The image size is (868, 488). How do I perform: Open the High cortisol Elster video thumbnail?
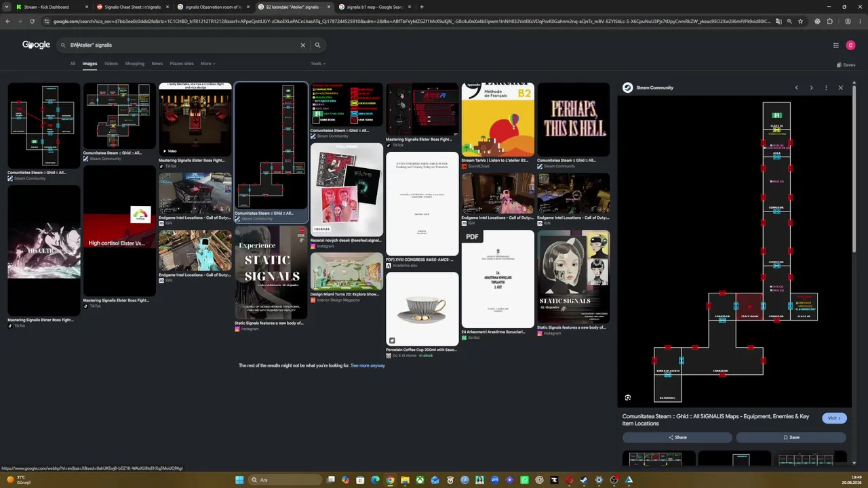(119, 231)
